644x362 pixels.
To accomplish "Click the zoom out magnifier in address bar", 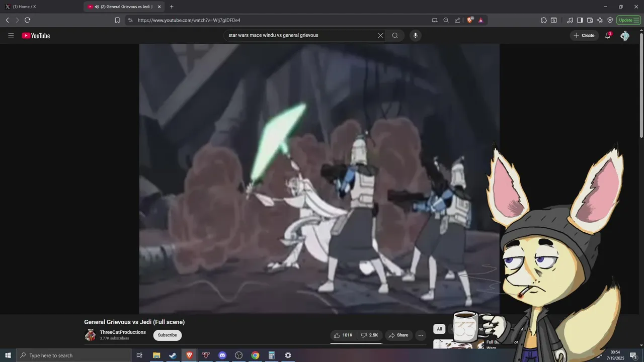I will (446, 20).
